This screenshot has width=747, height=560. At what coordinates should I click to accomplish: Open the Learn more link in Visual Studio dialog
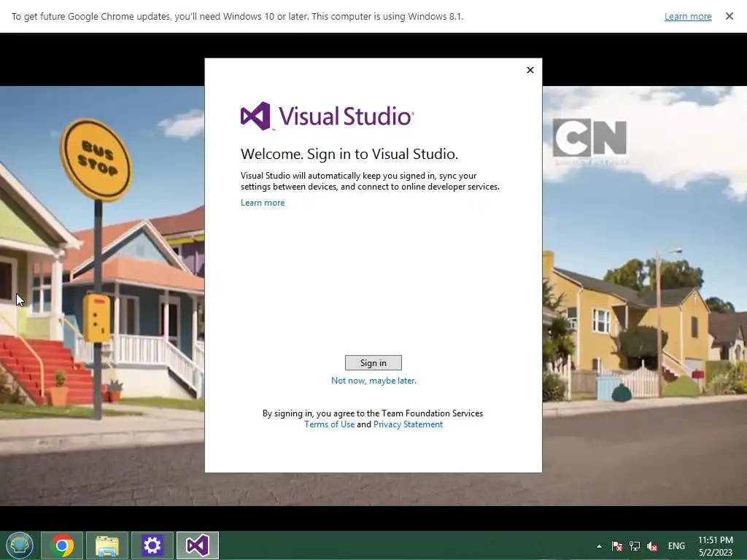pyautogui.click(x=263, y=203)
